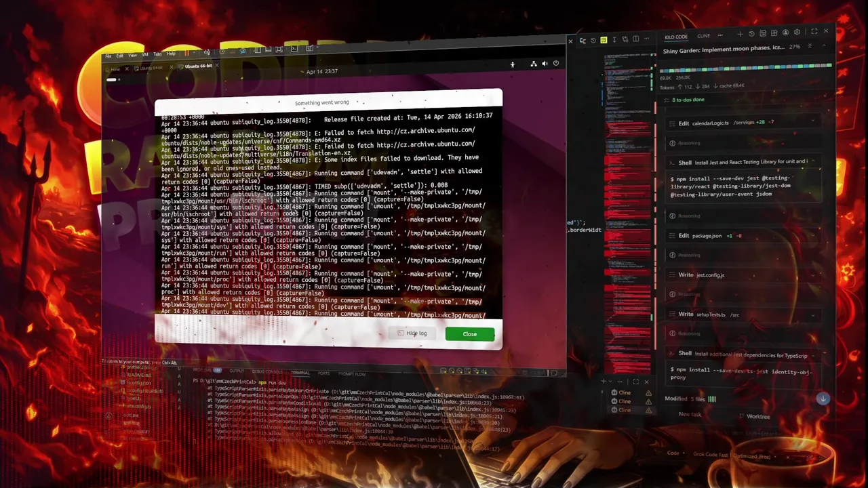Click the plus new terminal icon above Cline list
Screen dimensions: 868x488
tap(603, 382)
